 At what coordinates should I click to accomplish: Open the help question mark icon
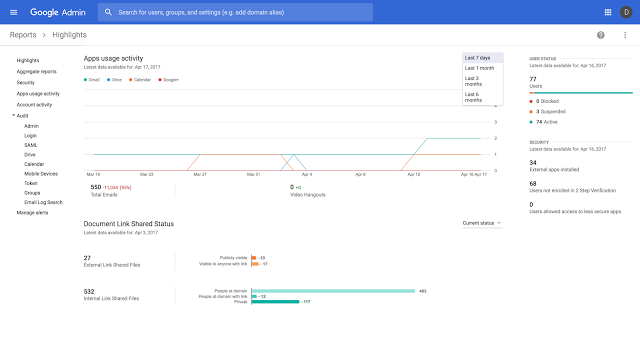coord(600,35)
